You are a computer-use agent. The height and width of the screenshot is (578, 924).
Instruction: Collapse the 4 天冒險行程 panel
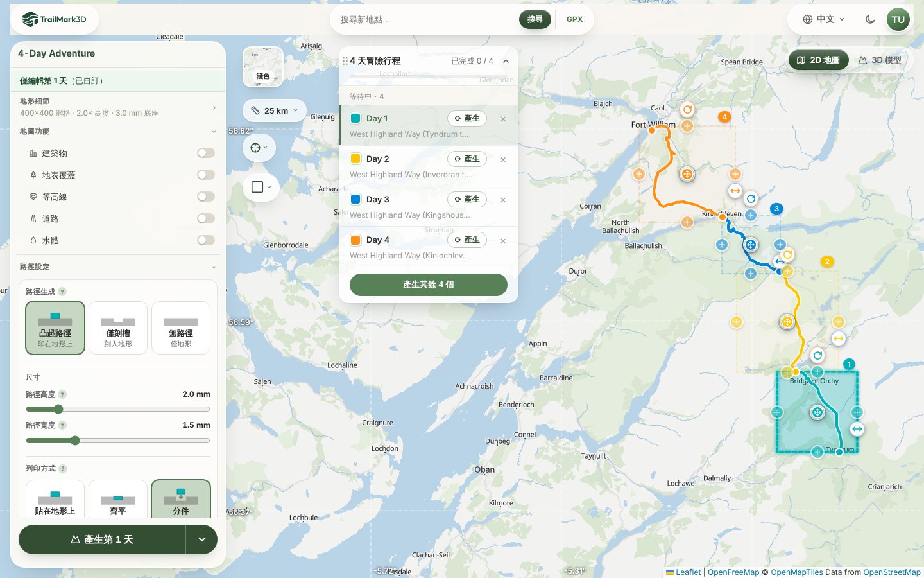click(x=506, y=61)
